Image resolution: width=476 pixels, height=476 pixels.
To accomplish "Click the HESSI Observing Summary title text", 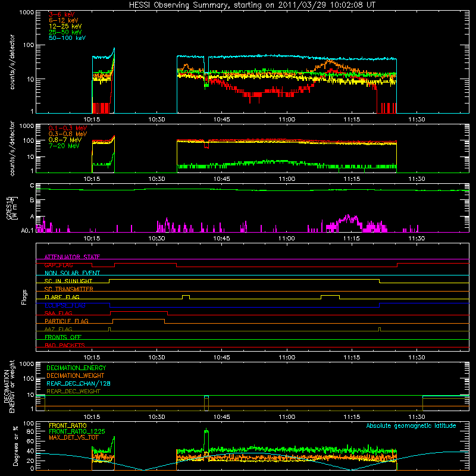I will (252, 5).
